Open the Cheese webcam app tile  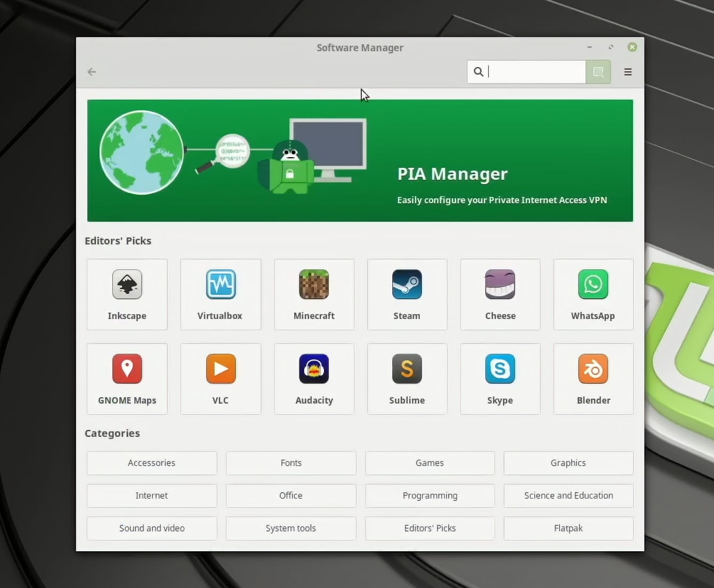pyautogui.click(x=500, y=294)
